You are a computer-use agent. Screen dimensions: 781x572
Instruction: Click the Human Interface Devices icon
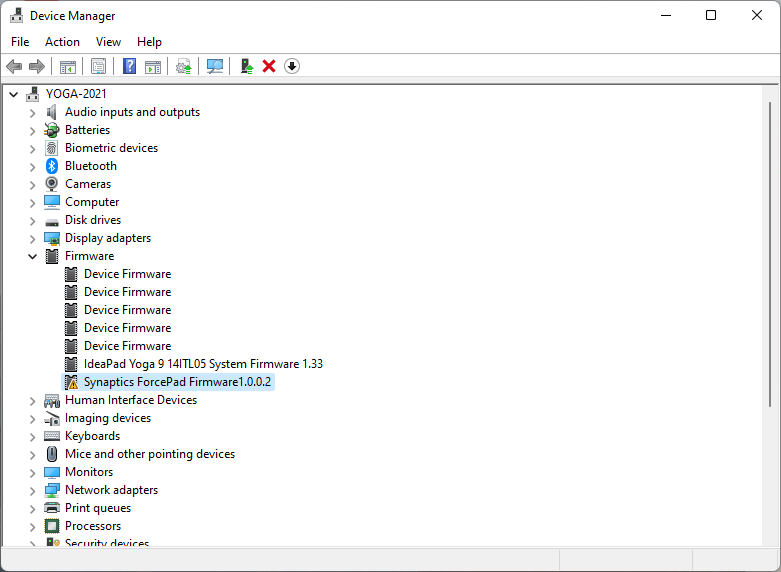tap(52, 400)
